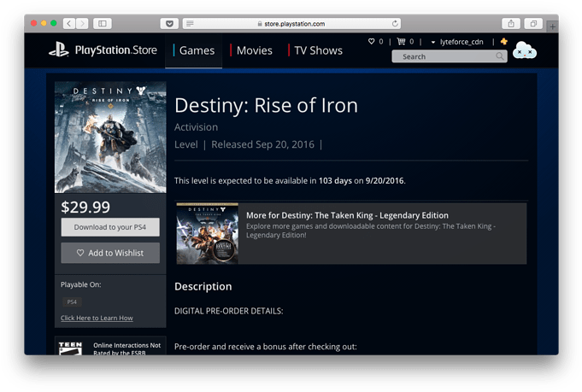Click the wishlist count 0
Screen dimensions: 582x392
pos(381,42)
